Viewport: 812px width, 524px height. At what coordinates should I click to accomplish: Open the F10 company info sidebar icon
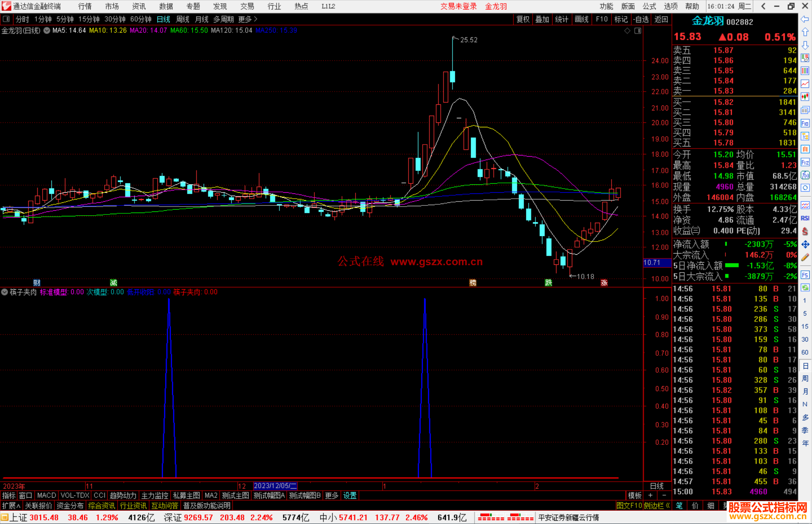coord(805,124)
